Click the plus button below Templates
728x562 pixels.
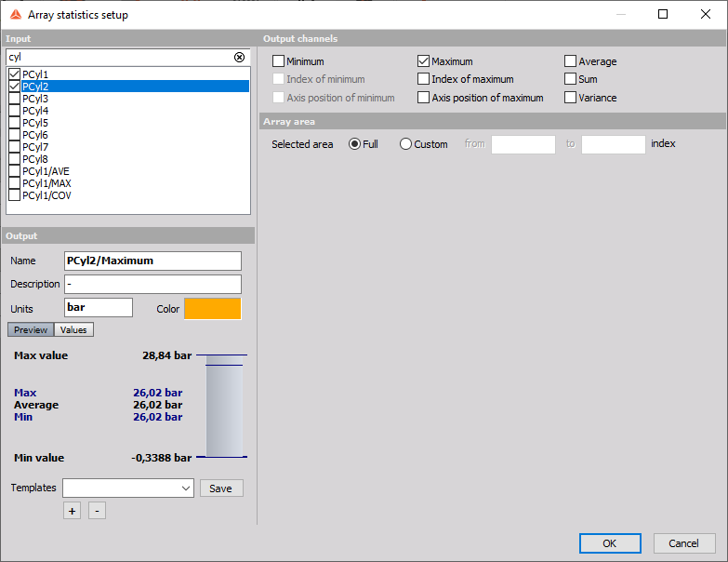click(x=72, y=511)
